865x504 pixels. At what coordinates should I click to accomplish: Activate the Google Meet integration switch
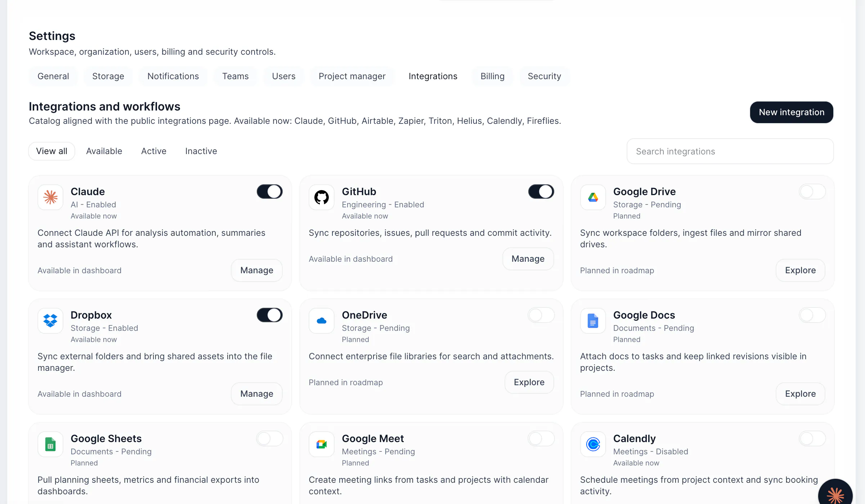(541, 438)
